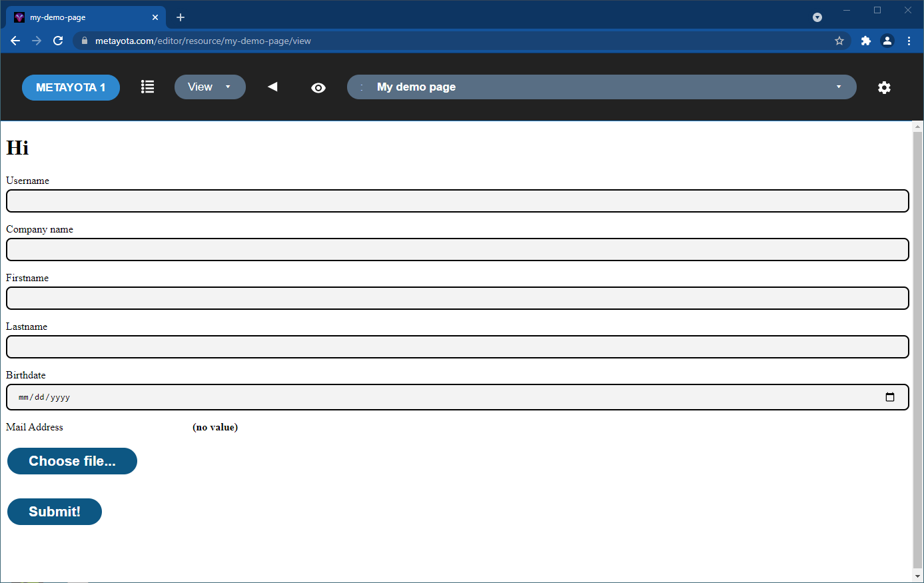The image size is (924, 583).
Task: Open the browser profile icon
Action: click(887, 41)
